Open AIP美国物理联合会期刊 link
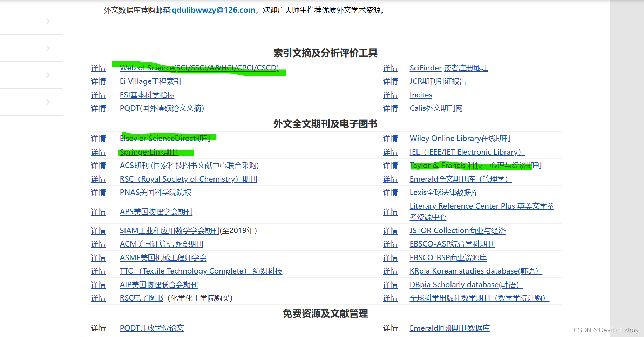Image resolution: width=644 pixels, height=337 pixels. [x=159, y=285]
